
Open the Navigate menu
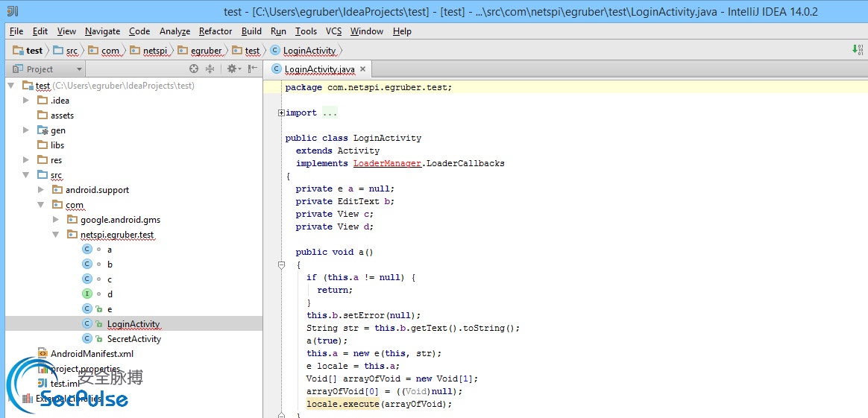102,31
